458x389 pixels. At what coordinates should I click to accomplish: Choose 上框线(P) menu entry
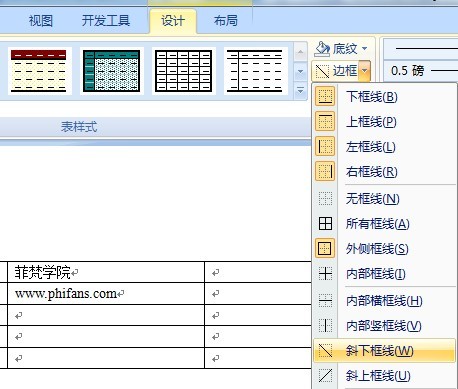[385, 121]
